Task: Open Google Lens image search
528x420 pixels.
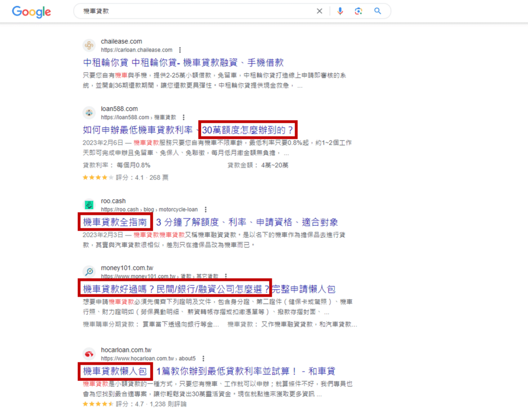Action: 358,11
